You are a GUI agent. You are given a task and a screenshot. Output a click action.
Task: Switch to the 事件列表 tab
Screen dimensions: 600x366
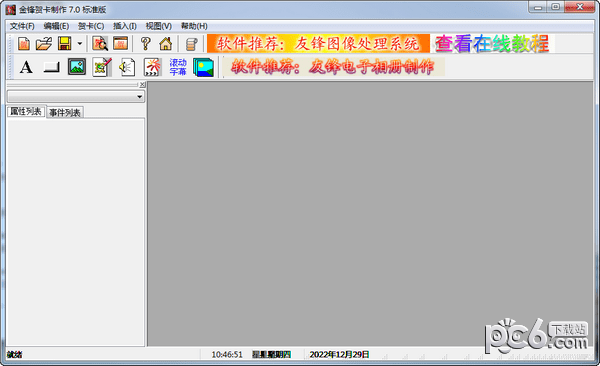click(65, 113)
